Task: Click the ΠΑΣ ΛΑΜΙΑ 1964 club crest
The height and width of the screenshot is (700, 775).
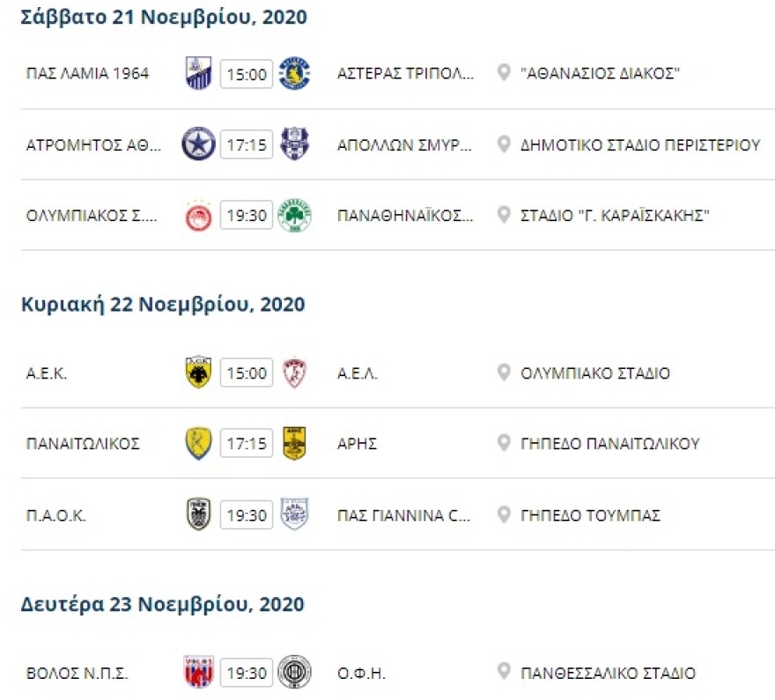Action: click(x=198, y=74)
